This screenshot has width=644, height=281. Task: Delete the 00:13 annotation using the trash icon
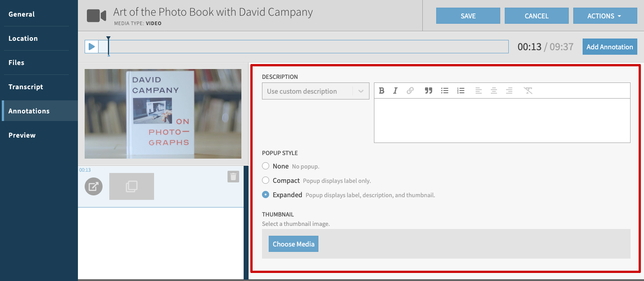tap(233, 177)
